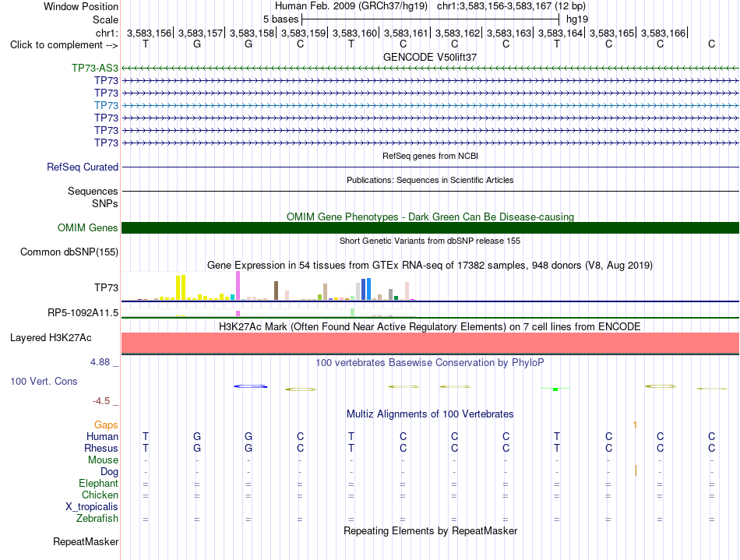This screenshot has width=740, height=560.
Task: Click the H3K27Ac Mark track title
Action: tap(430, 326)
